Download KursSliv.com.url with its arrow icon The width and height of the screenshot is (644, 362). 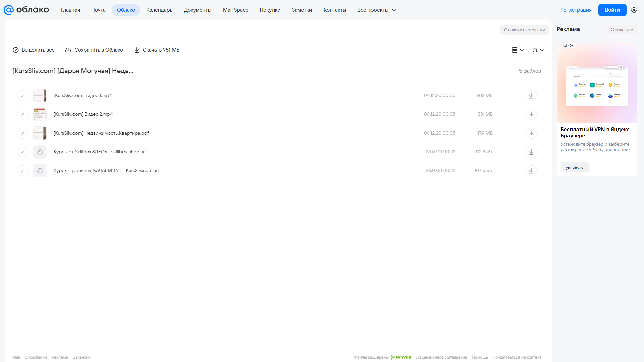tap(531, 171)
